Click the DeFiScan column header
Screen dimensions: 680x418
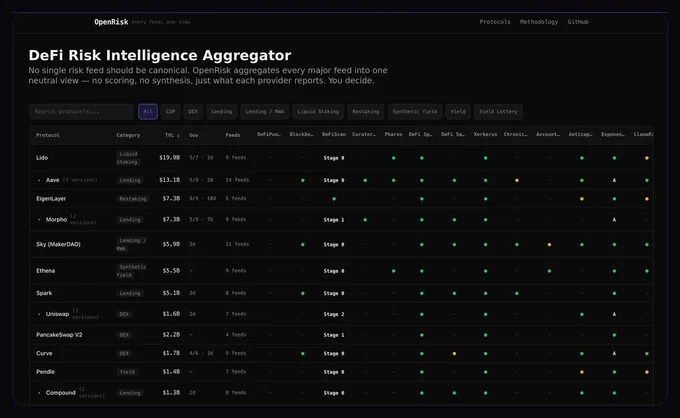[333, 134]
